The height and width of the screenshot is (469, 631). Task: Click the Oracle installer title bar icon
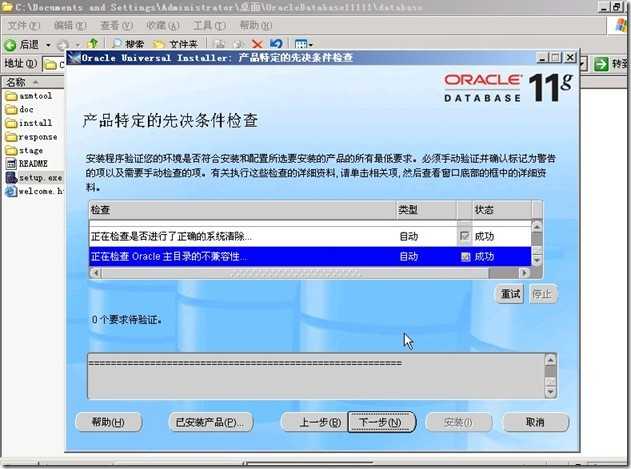74,58
